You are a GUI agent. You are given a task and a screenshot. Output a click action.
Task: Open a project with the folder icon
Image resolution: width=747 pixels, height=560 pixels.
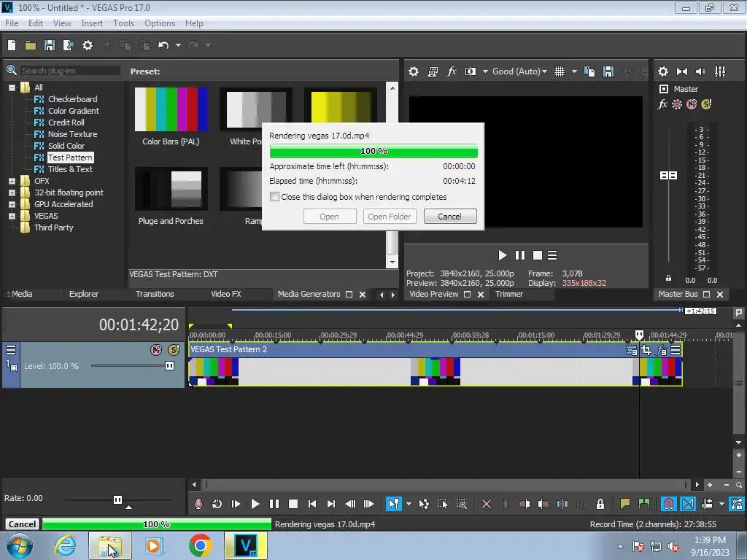[x=31, y=45]
